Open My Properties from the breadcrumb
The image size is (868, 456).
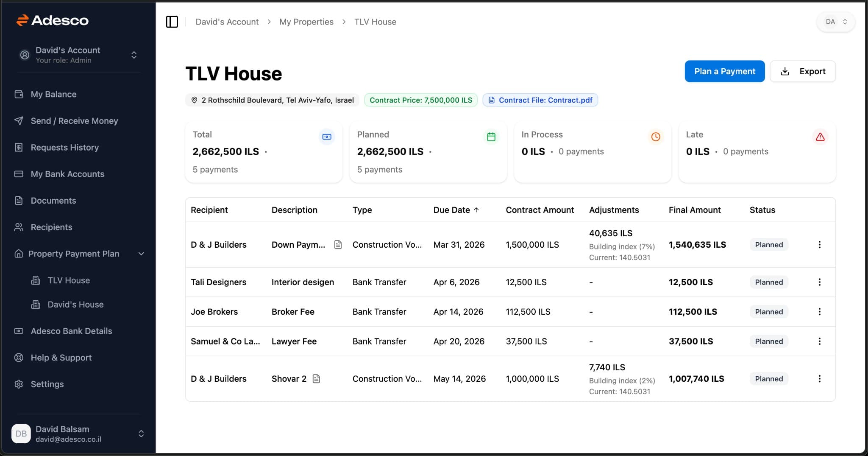pyautogui.click(x=306, y=22)
